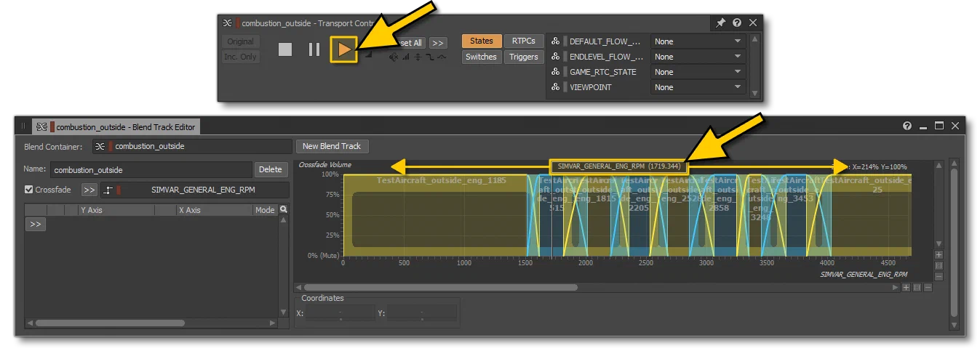Zoom in horizontally on the graph

pos(905,287)
